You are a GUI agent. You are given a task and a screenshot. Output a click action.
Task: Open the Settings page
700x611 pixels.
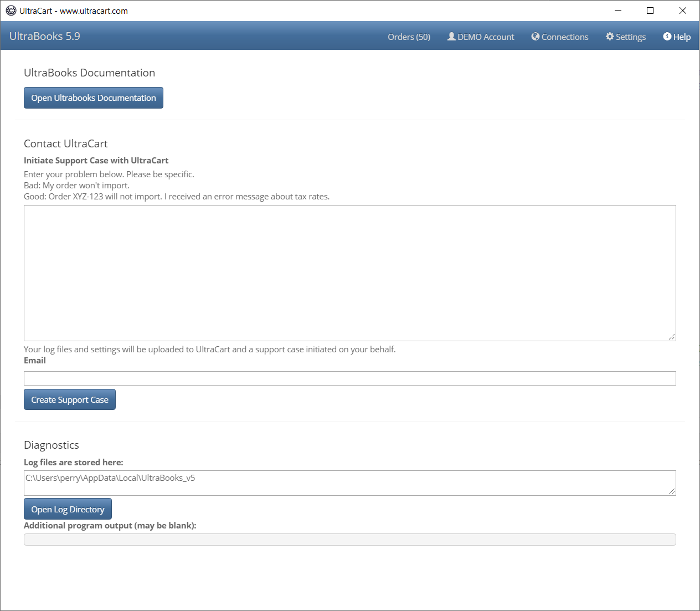pyautogui.click(x=626, y=37)
